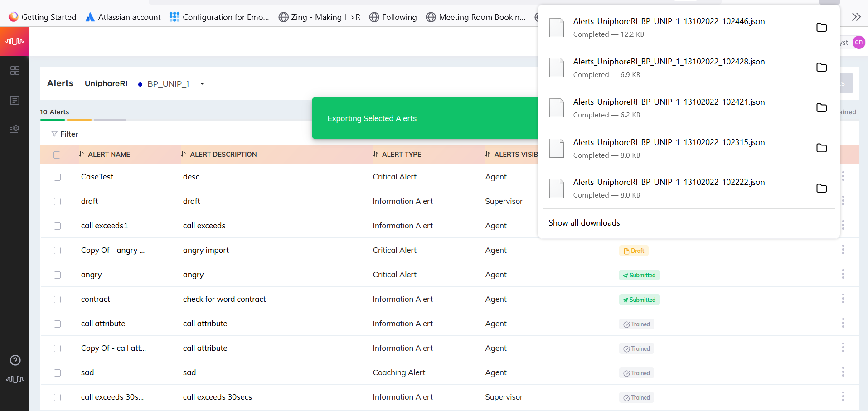
Task: Check the angry alert checkbox
Action: click(x=57, y=275)
